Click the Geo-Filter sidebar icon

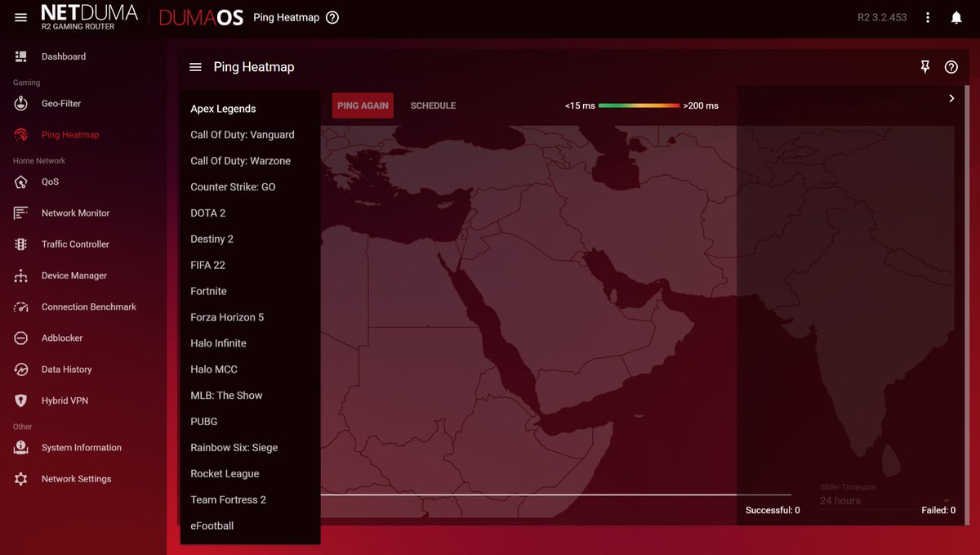click(21, 104)
